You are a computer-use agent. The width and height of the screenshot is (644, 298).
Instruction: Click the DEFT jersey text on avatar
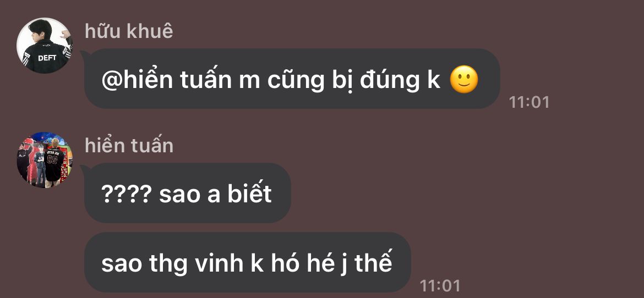(x=47, y=58)
